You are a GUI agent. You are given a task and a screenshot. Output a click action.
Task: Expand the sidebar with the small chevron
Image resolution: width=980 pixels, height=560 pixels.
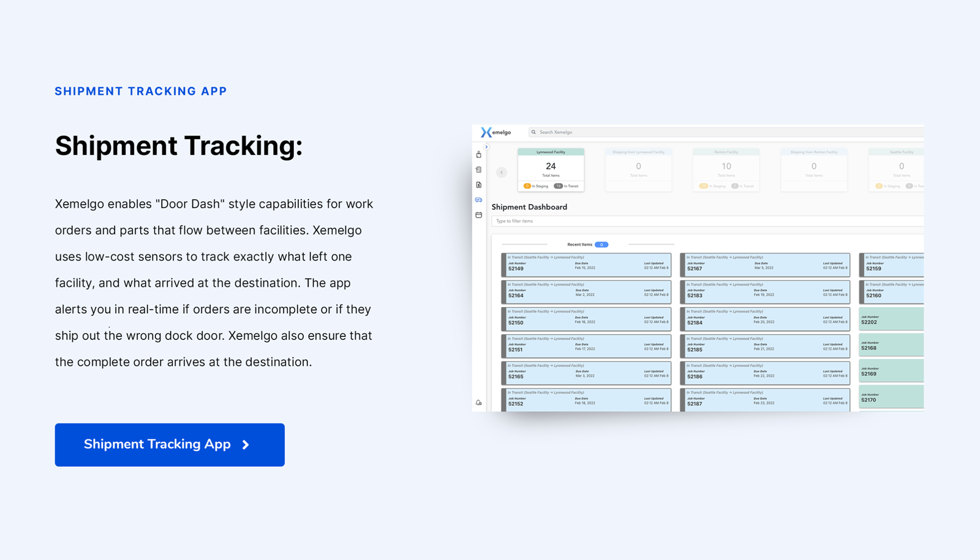[x=486, y=147]
